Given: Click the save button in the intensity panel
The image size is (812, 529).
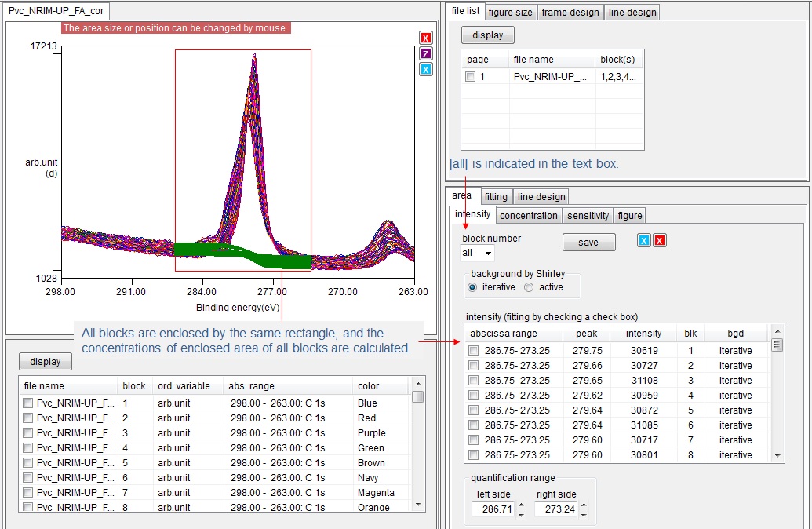Looking at the screenshot, I should [588, 242].
